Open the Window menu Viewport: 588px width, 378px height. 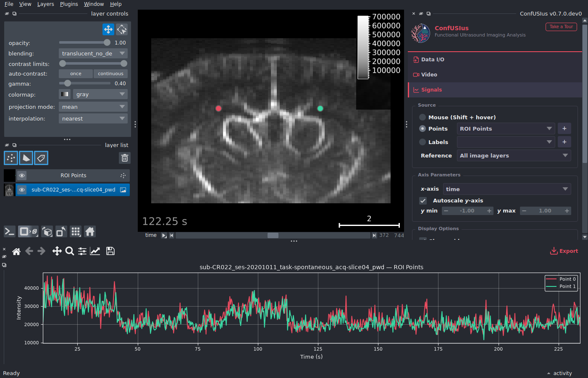tap(94, 4)
